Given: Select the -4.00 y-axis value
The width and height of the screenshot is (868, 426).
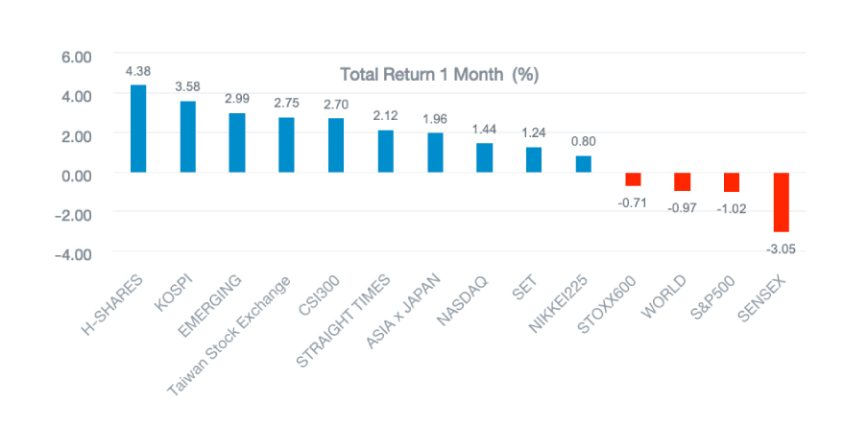Looking at the screenshot, I should (74, 253).
